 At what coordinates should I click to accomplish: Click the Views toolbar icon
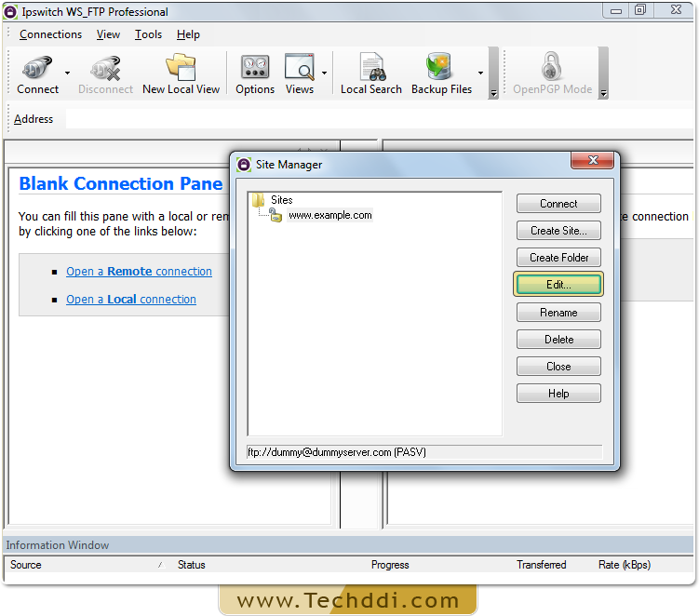300,74
